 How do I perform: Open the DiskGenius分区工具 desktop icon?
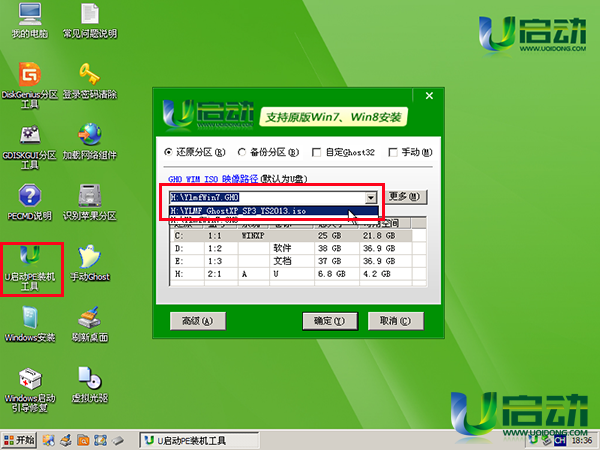[x=30, y=75]
